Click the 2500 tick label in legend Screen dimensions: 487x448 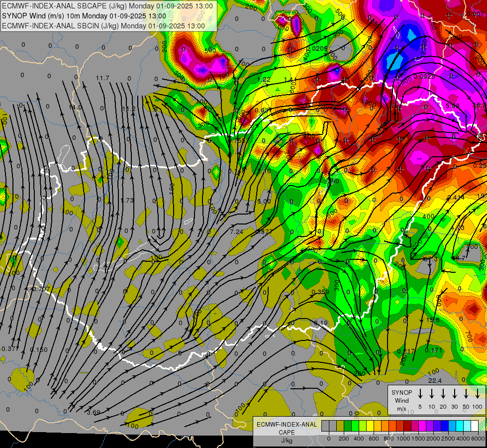coord(448,439)
